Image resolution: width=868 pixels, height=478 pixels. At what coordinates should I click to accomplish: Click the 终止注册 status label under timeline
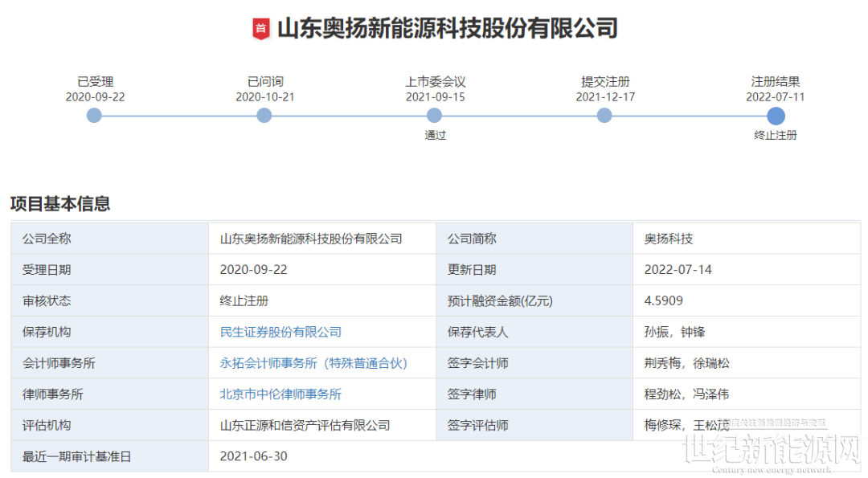tap(776, 136)
